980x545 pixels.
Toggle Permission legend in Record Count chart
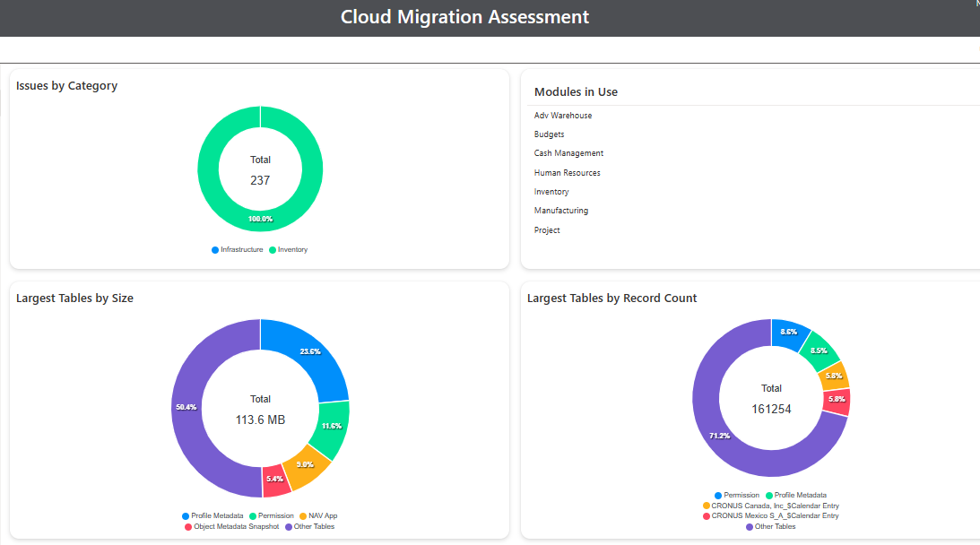point(737,495)
